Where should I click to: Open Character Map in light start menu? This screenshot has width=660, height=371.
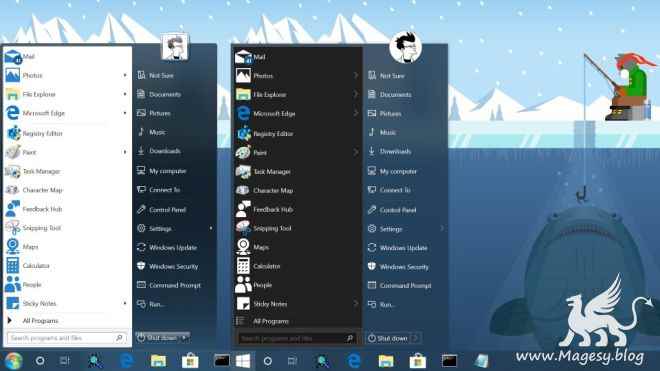(67, 190)
